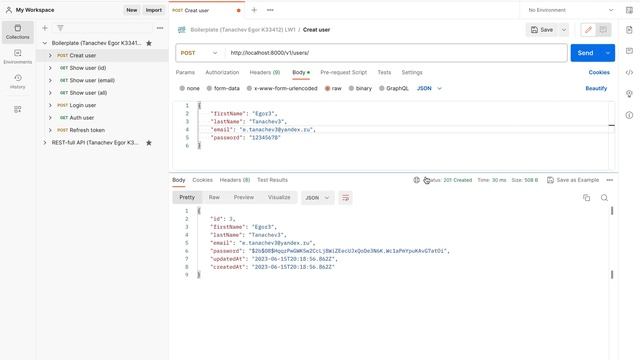Search within the response body
Image resolution: width=640 pixels, height=360 pixels.
pos(604,198)
